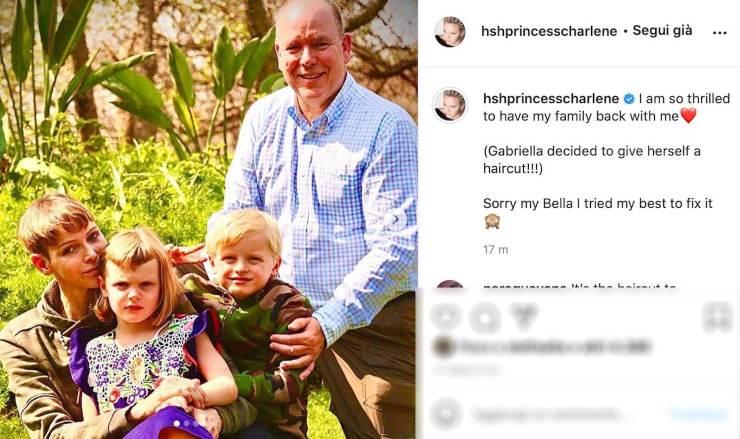Click the header profile picture of hshprincesscharlene

(x=450, y=32)
